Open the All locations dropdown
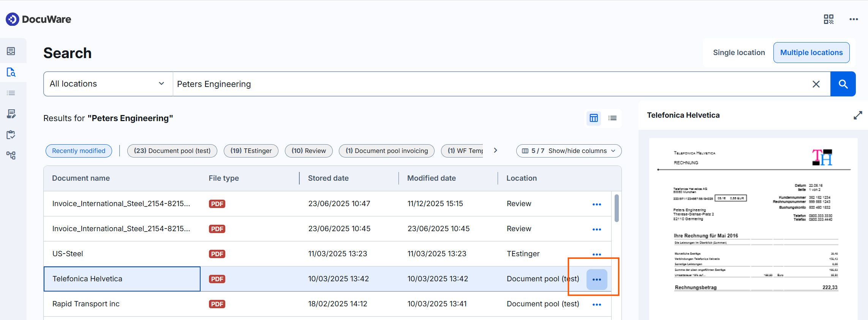The width and height of the screenshot is (868, 320). click(x=108, y=84)
